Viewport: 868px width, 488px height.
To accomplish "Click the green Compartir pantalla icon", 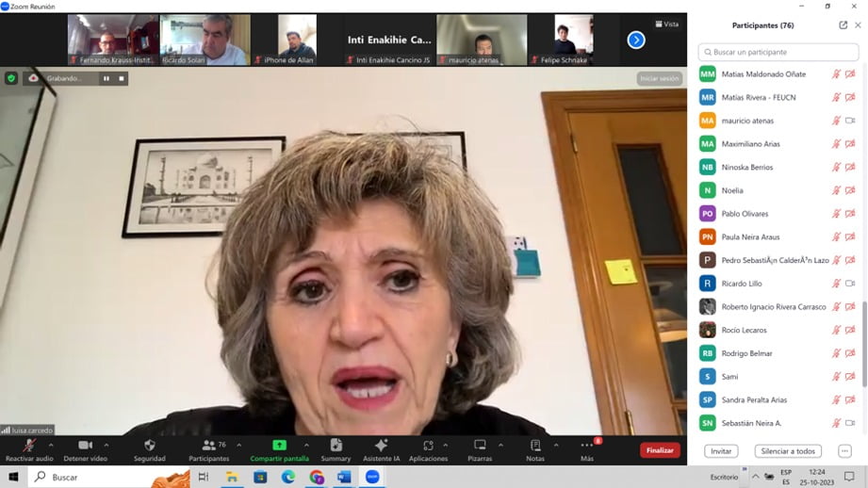I will (279, 445).
